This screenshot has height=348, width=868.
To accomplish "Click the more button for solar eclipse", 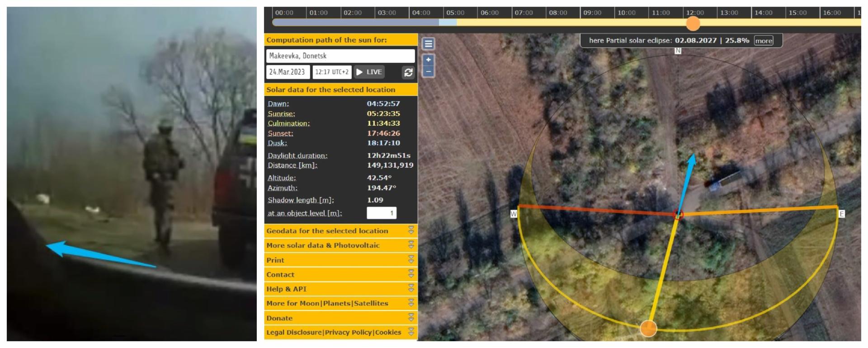I will tap(763, 41).
